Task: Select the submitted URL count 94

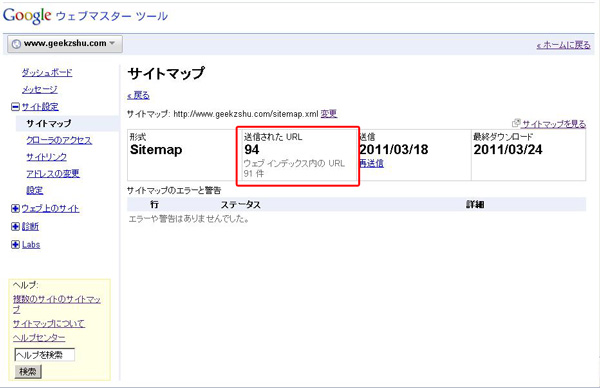Action: (x=252, y=150)
